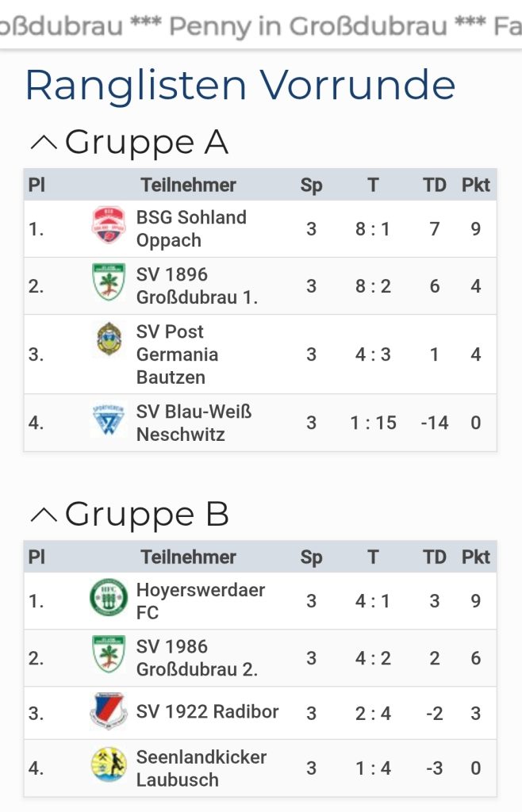522x812 pixels.
Task: Click the Pkt column header in Gruppe A
Action: (476, 186)
